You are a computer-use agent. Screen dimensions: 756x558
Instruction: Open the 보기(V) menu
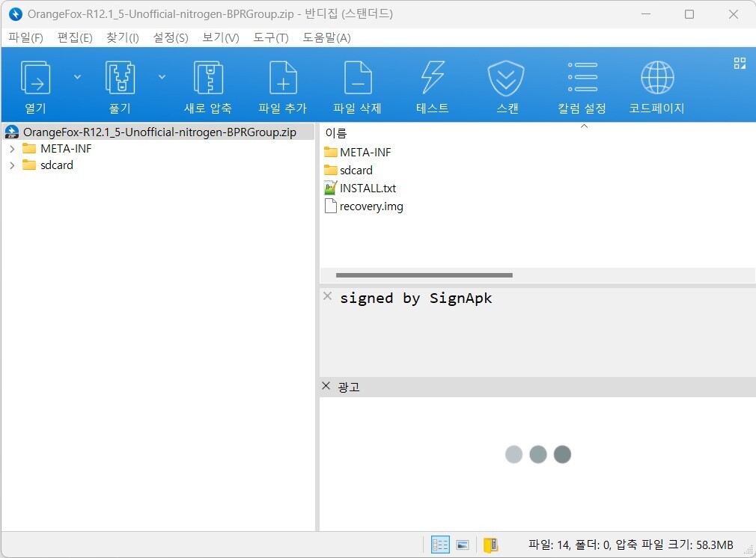click(220, 37)
